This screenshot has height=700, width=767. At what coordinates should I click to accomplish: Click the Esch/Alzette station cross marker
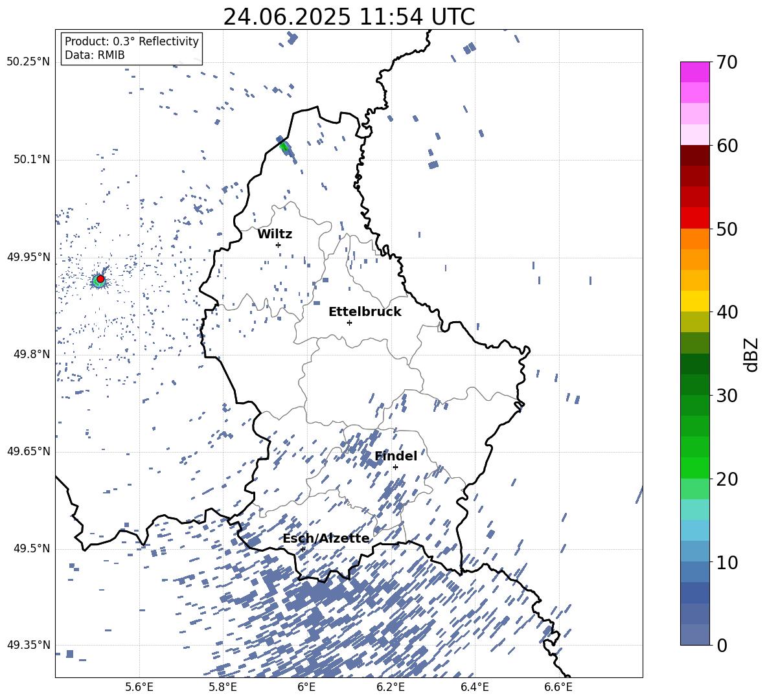coord(303,549)
